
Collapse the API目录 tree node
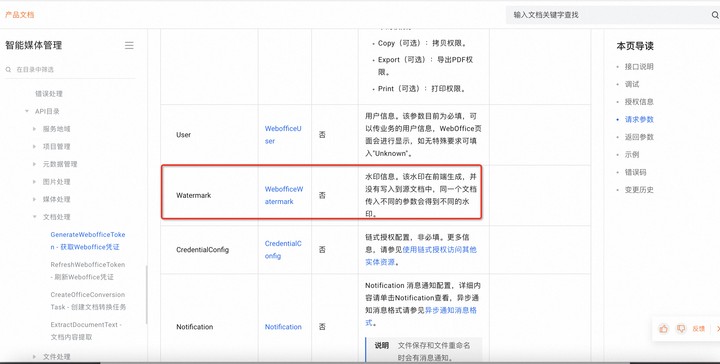tap(27, 111)
